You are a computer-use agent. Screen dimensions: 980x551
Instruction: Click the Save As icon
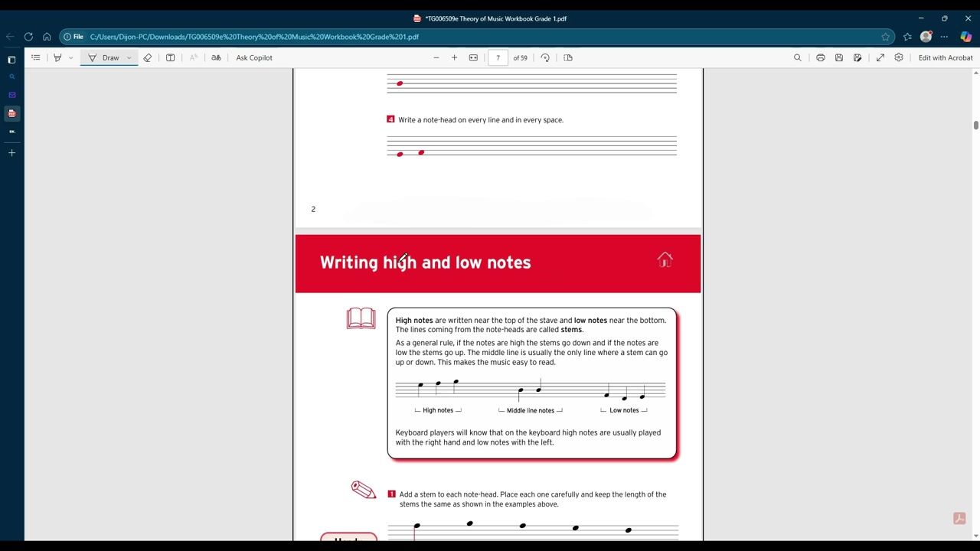857,57
